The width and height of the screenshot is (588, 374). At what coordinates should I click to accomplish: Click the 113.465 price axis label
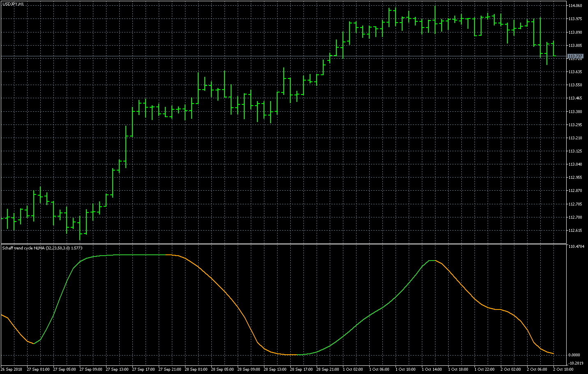(575, 98)
